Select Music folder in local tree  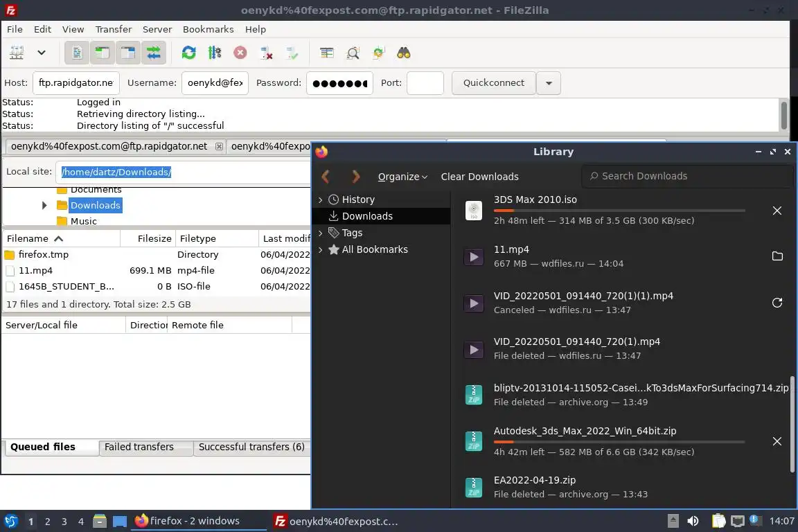point(83,221)
